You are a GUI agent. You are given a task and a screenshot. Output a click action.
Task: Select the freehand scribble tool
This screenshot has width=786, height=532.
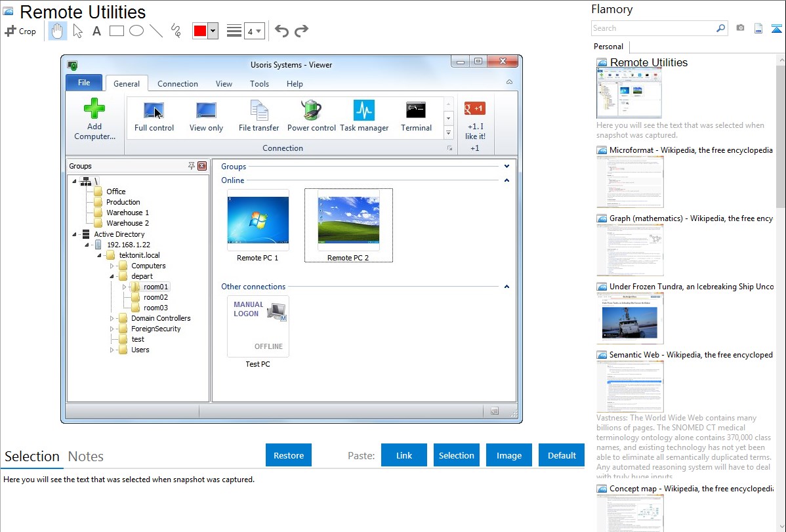coord(176,31)
